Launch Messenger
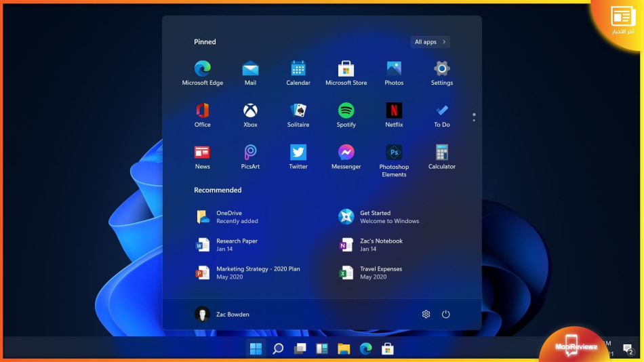The image size is (644, 362). click(x=346, y=157)
